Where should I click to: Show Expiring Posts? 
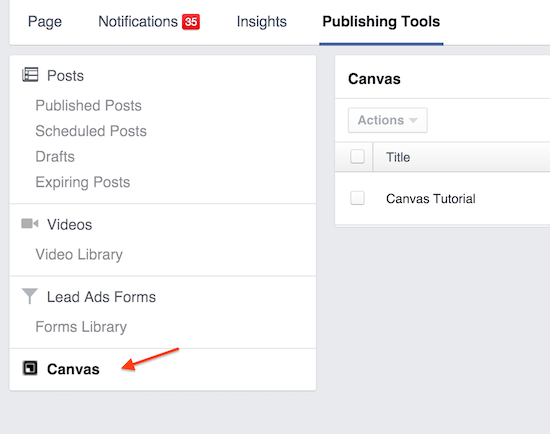(83, 182)
